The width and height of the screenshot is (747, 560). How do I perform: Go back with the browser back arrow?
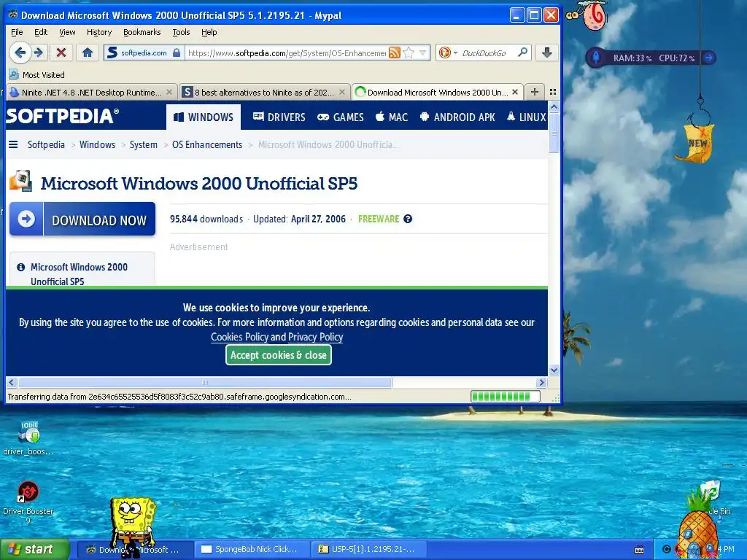click(x=20, y=52)
